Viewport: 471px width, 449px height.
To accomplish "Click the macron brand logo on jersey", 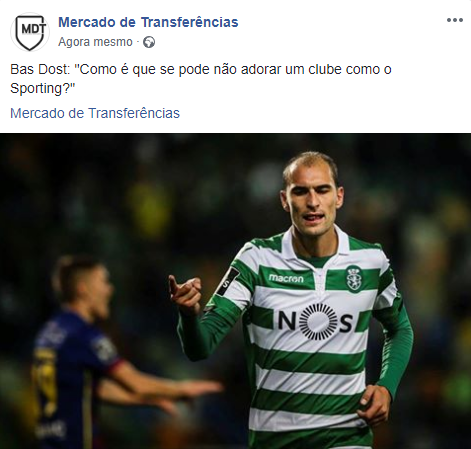I will (x=286, y=278).
